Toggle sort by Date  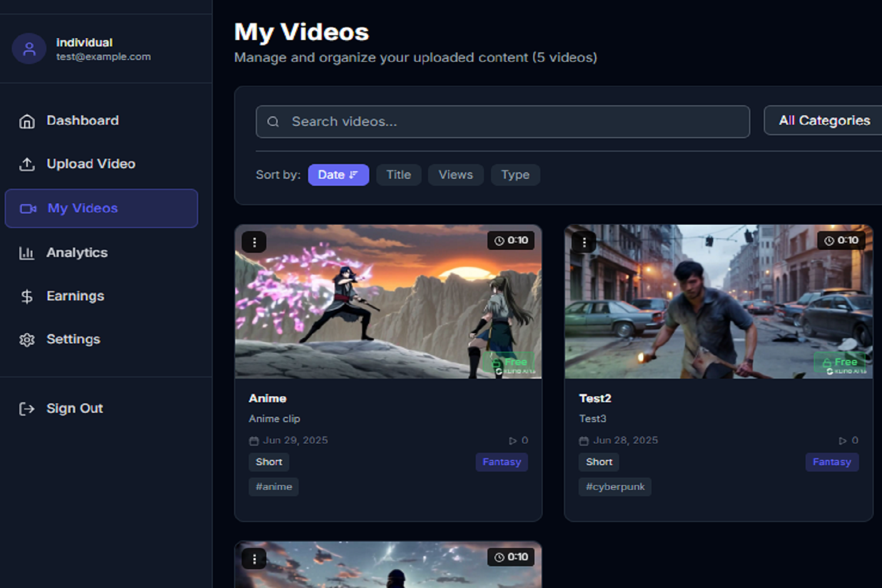pyautogui.click(x=339, y=175)
